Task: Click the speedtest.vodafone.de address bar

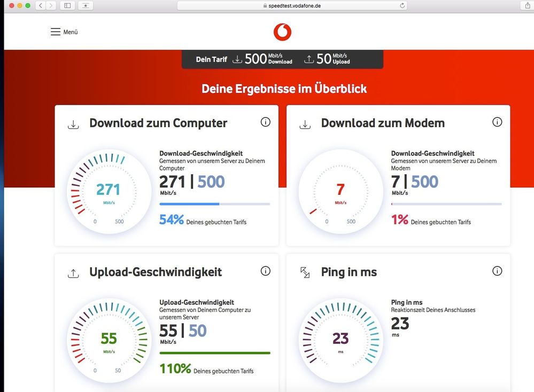Action: [292, 6]
